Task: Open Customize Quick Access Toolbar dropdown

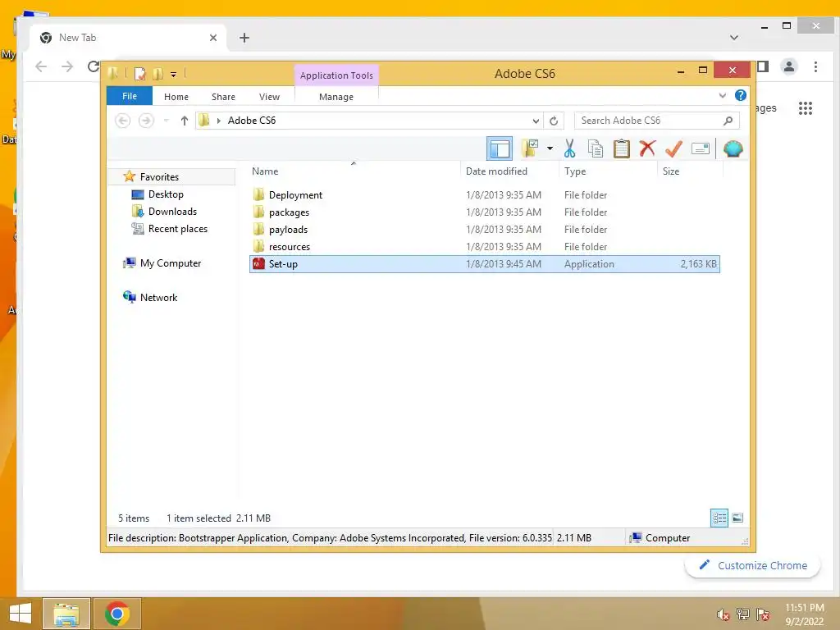Action: coord(174,75)
